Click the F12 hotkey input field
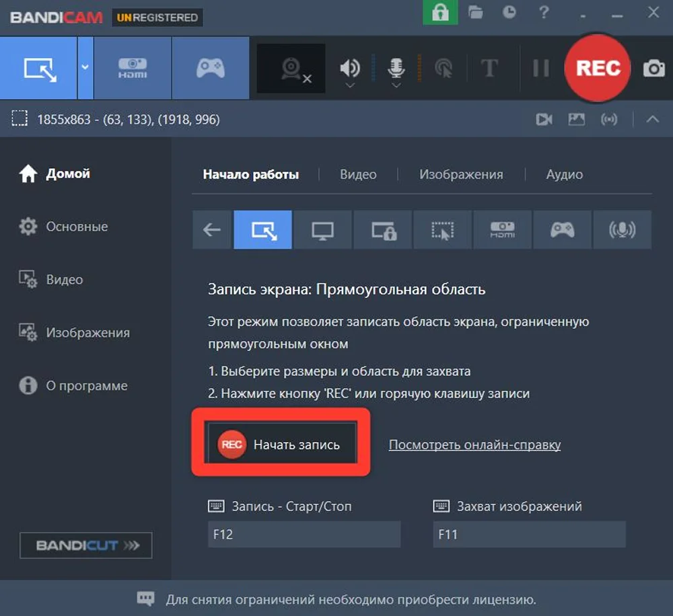 304,535
